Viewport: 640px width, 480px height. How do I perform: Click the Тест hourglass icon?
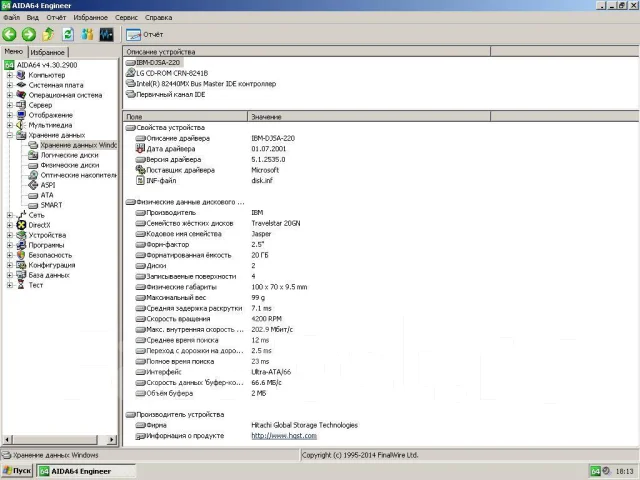point(21,285)
